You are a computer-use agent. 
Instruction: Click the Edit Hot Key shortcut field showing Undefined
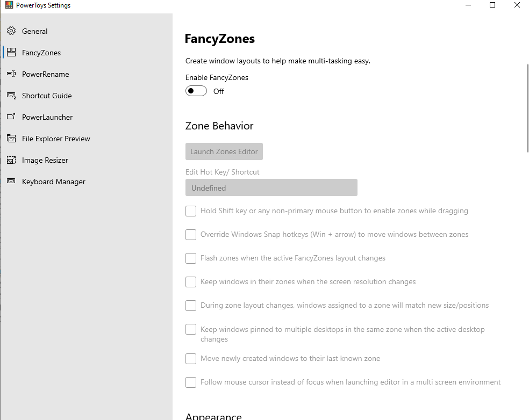pos(271,187)
